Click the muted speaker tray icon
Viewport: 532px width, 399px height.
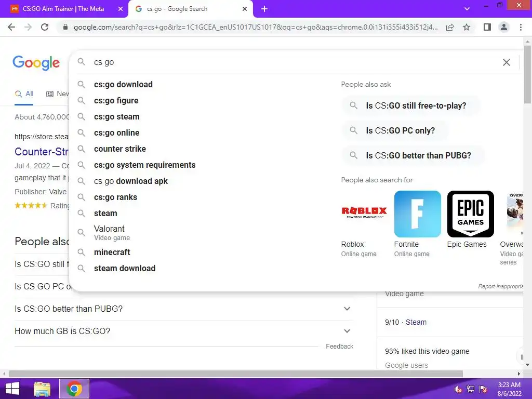(x=458, y=389)
